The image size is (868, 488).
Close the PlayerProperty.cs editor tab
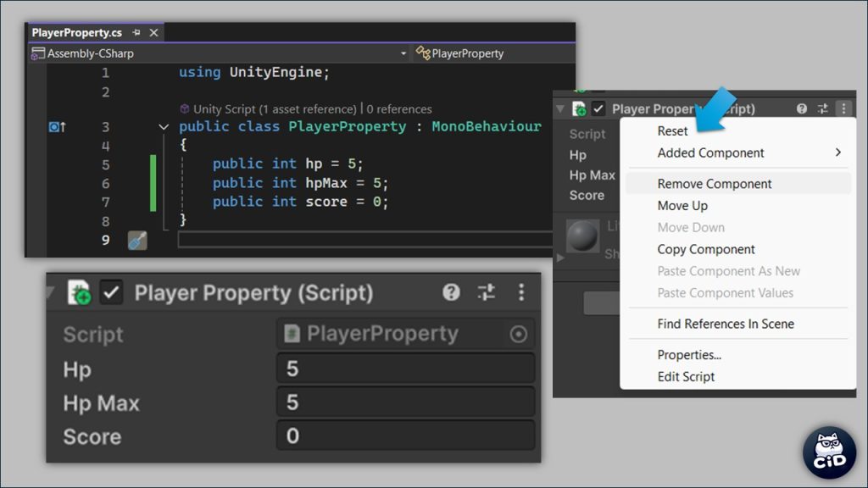153,33
